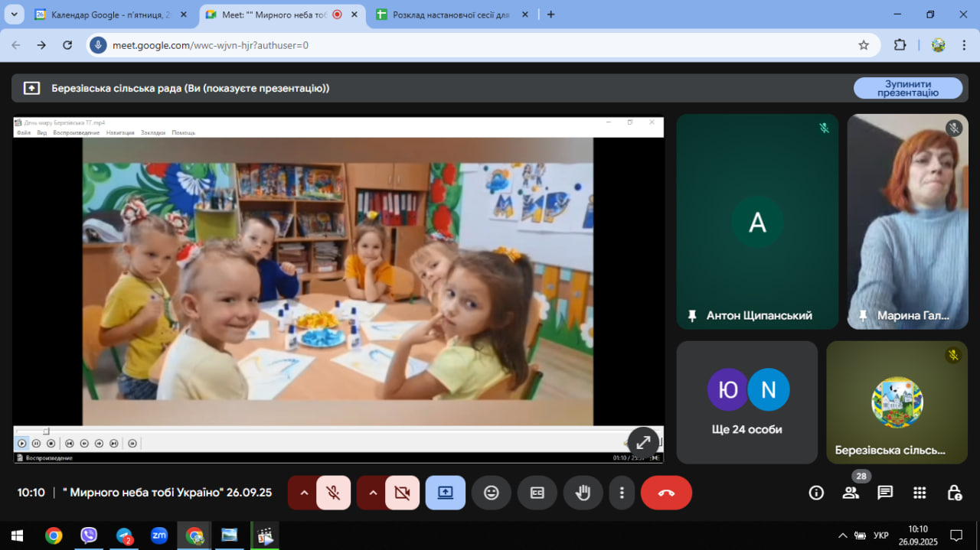Click Зупинити презентацію button
This screenshot has width=980, height=550.
coord(908,88)
